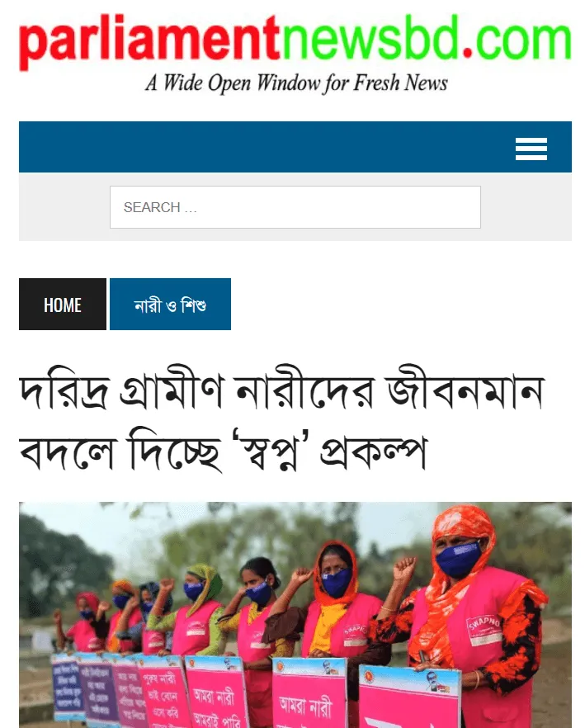
Task: Click the raised fist of the front woman
Action: coord(403,568)
